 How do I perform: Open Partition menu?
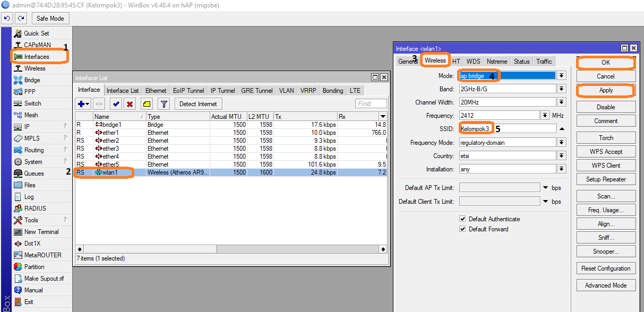tap(34, 267)
